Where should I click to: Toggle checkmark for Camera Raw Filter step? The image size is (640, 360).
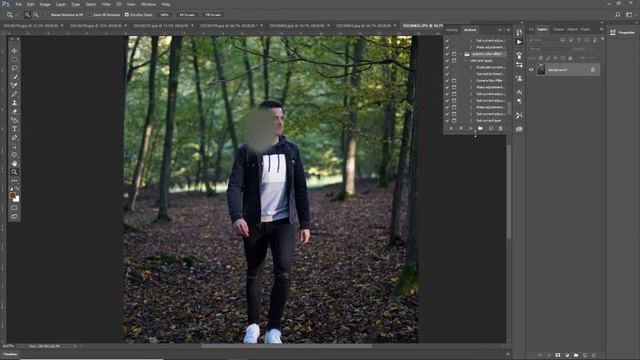tap(447, 80)
